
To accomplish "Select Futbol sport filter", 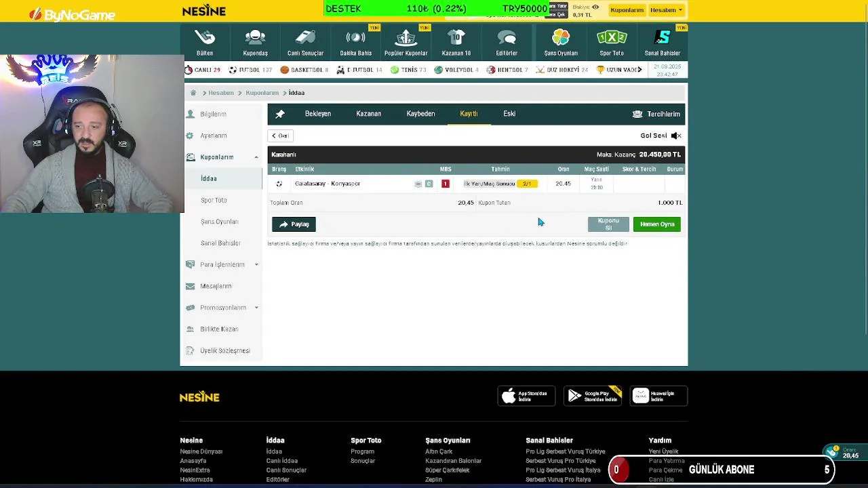I will (250, 70).
